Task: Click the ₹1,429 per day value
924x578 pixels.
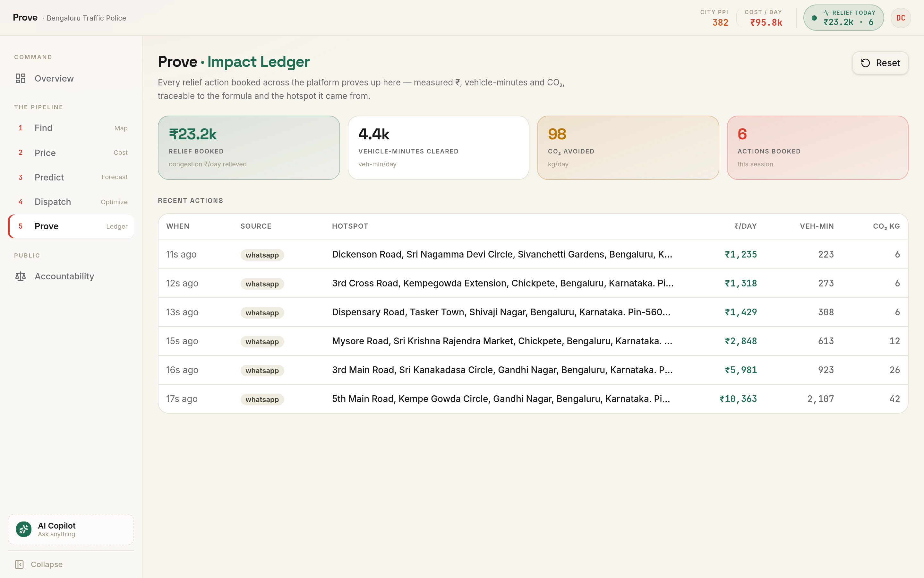Action: [741, 312]
